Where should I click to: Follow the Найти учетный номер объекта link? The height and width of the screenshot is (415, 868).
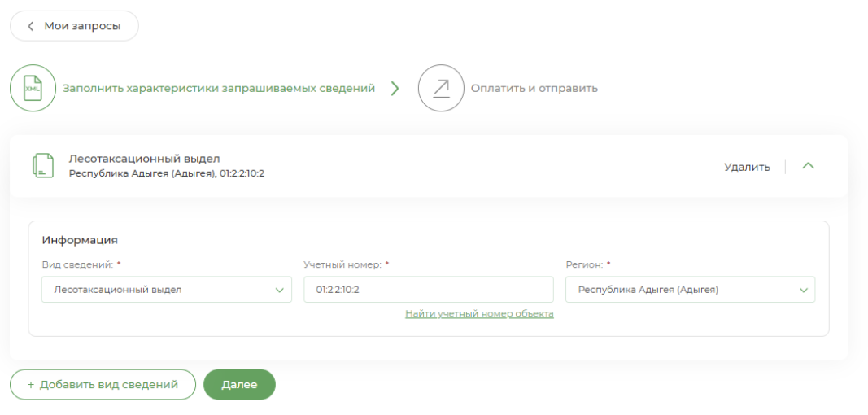(x=479, y=313)
